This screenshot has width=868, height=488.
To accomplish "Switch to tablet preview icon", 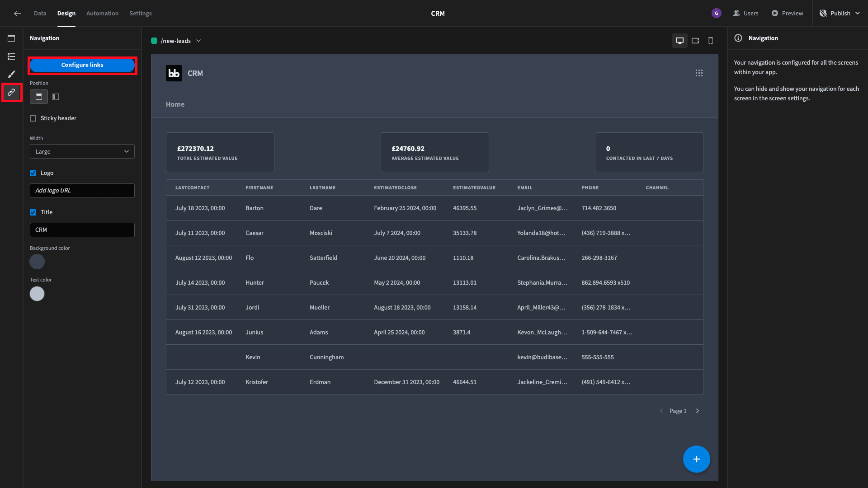I will [x=695, y=41].
